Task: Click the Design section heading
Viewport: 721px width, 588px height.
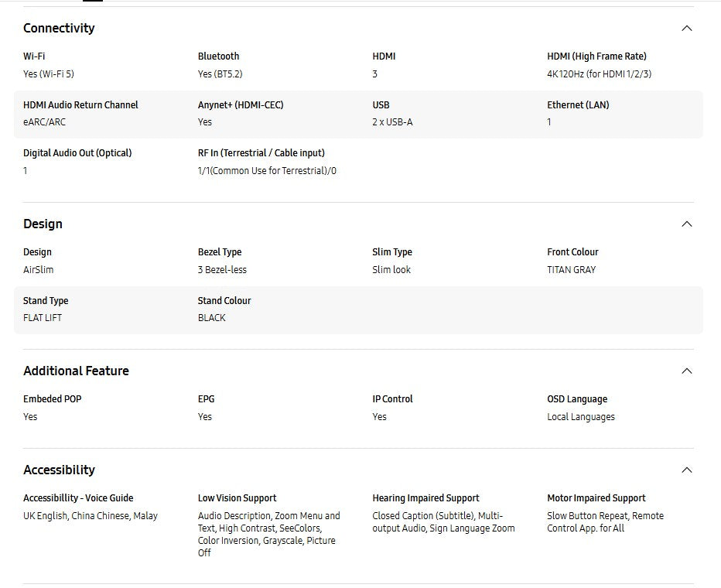Action: 43,224
